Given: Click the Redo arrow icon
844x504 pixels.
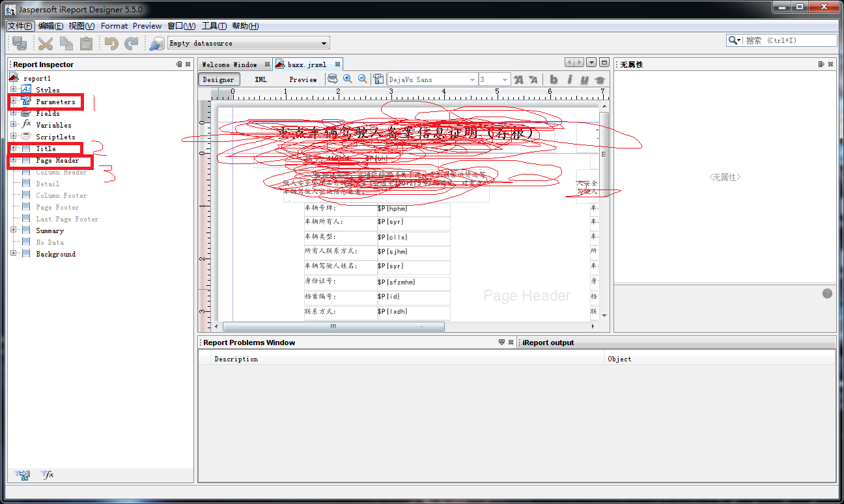Looking at the screenshot, I should click(x=132, y=44).
